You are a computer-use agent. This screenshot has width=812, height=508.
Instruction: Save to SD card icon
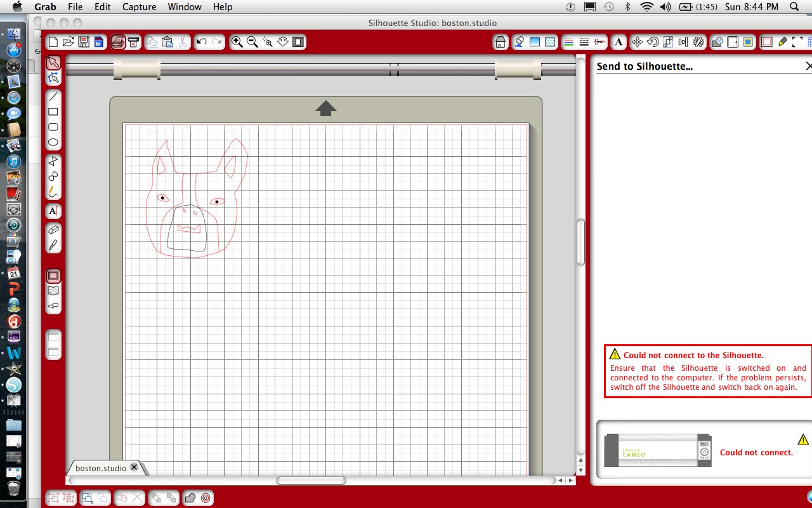[x=98, y=43]
